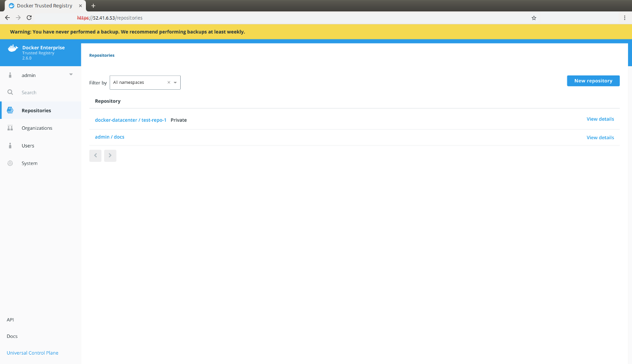The width and height of the screenshot is (632, 364).
Task: Reload the page with browser refresh icon
Action: [29, 18]
